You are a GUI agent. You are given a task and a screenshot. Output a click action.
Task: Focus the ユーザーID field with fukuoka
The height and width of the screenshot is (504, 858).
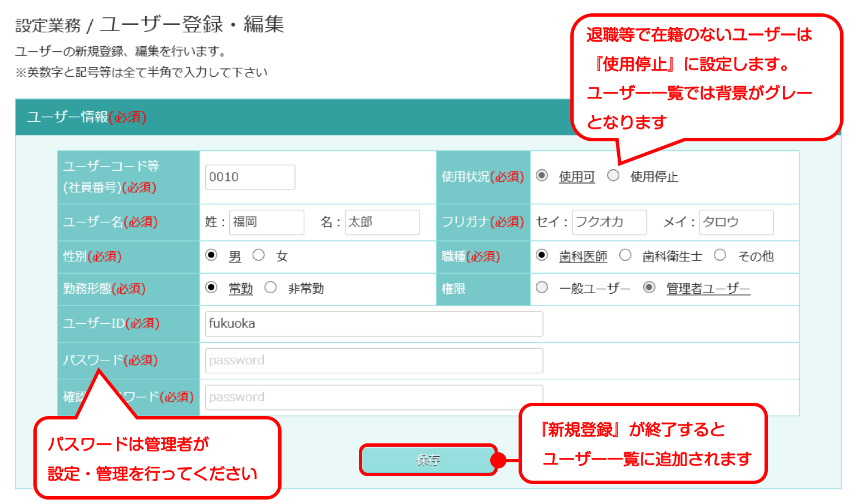click(374, 324)
